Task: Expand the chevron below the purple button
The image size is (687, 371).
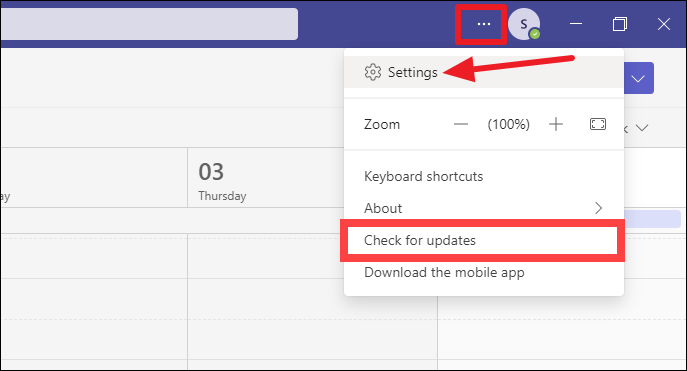Action: pos(642,128)
